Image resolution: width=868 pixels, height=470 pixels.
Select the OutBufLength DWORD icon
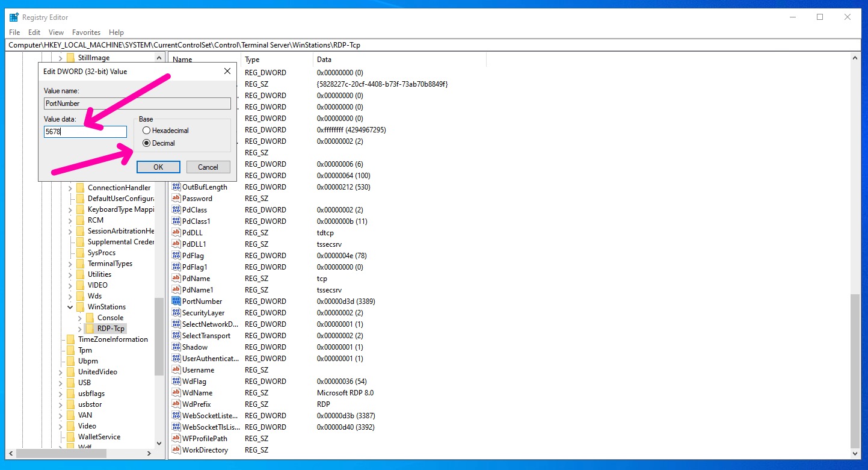pyautogui.click(x=176, y=187)
